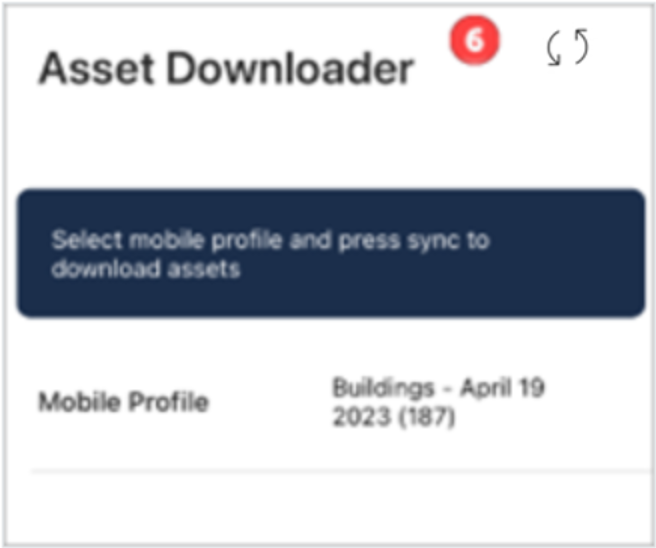Start asset sync with the circular arrows
656x548 pixels.
click(567, 47)
